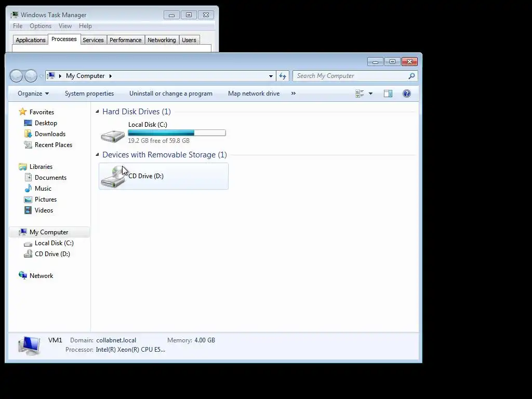Click the Libraries icon in the sidebar
The height and width of the screenshot is (399, 532).
click(x=23, y=167)
